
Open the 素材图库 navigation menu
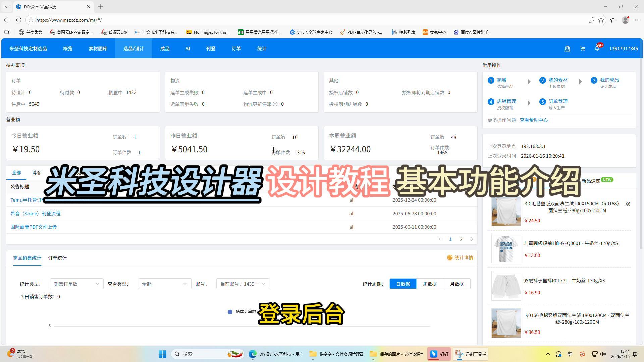(98, 49)
